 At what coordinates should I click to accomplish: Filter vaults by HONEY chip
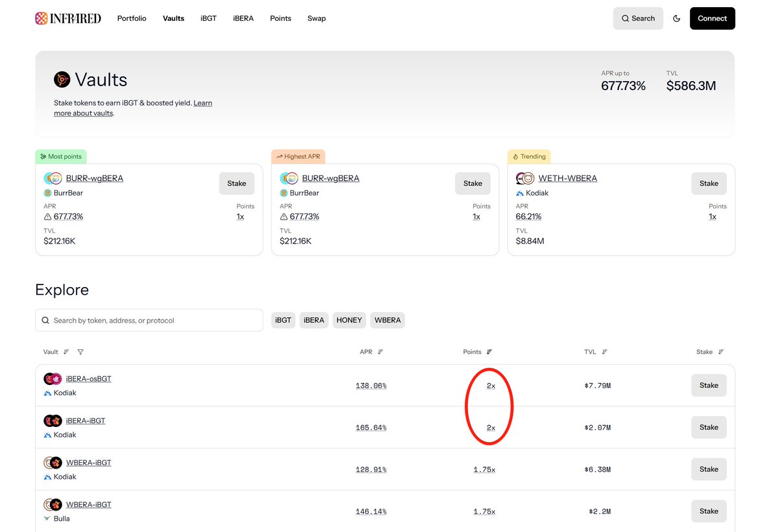[x=349, y=320]
